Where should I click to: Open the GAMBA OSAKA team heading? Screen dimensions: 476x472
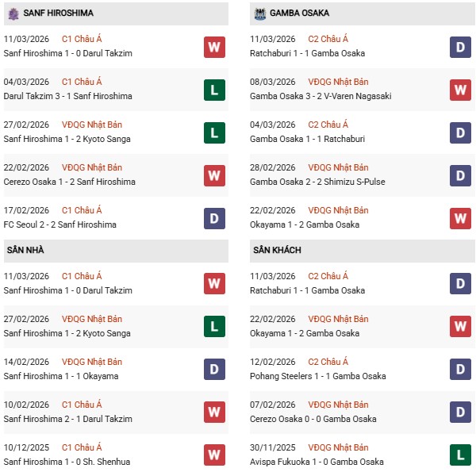click(300, 13)
